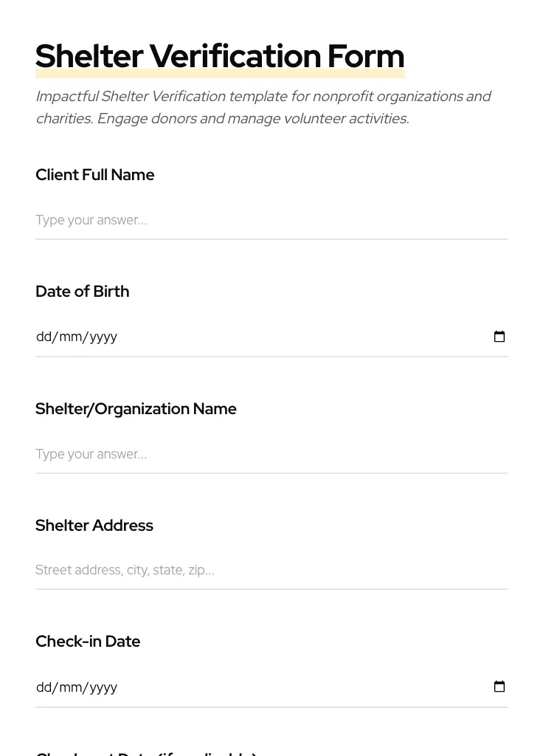Select the Date of Birth question label
This screenshot has height=756, width=543.
click(x=82, y=291)
